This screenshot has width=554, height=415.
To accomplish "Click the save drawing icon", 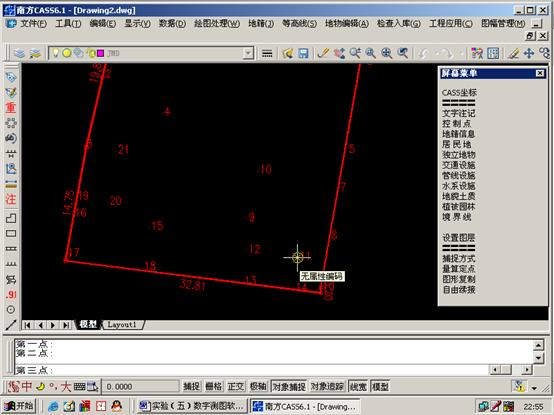I will coord(303,53).
